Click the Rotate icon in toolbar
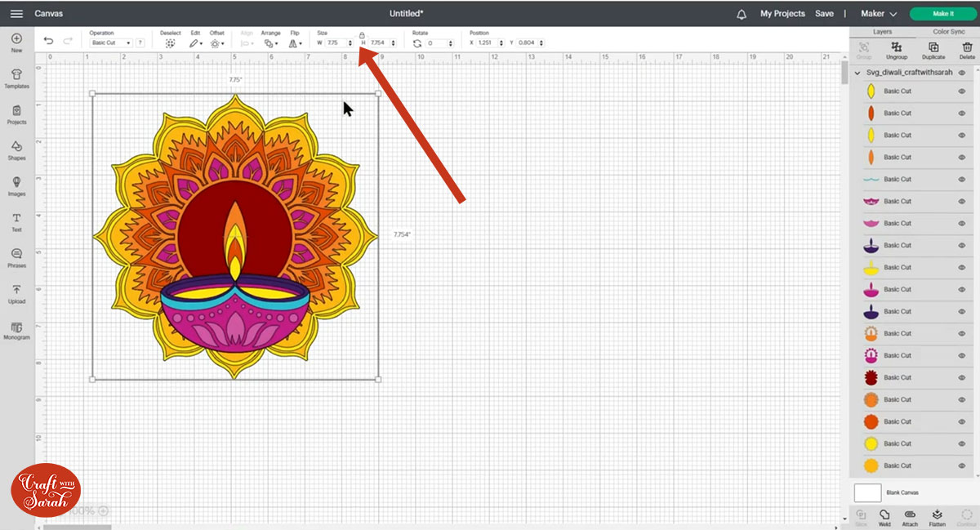The width and height of the screenshot is (980, 530). click(x=417, y=43)
